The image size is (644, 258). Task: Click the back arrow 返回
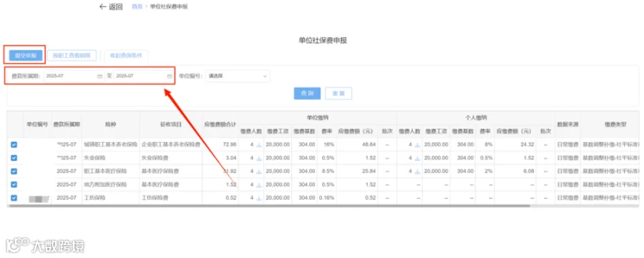[111, 7]
